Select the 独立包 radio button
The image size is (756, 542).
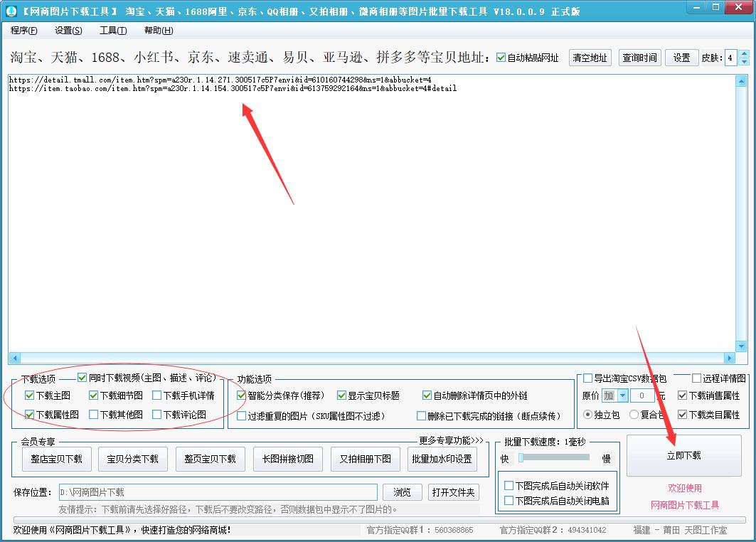[587, 414]
